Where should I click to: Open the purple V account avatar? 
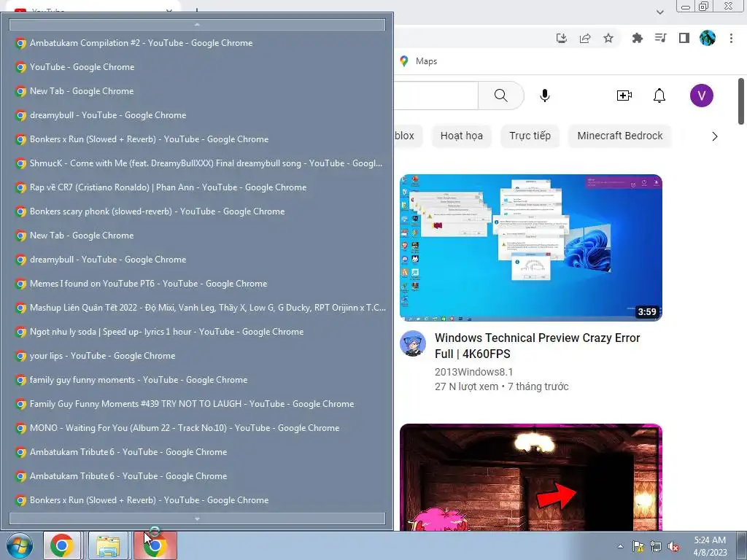point(701,96)
